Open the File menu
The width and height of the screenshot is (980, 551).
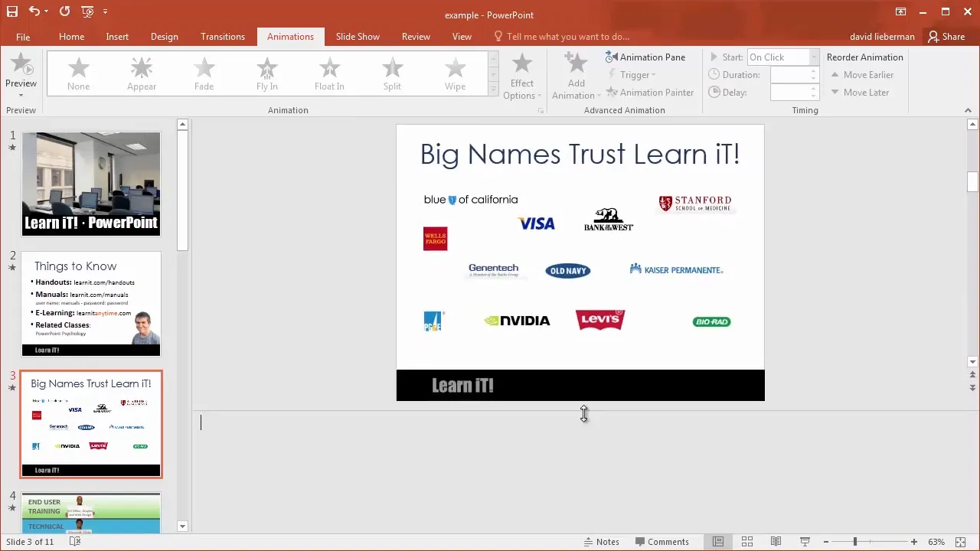pos(23,37)
